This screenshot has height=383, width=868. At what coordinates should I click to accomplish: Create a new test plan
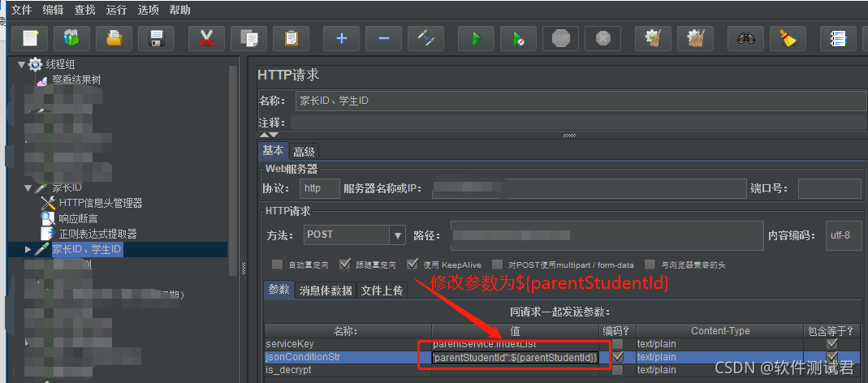(30, 39)
